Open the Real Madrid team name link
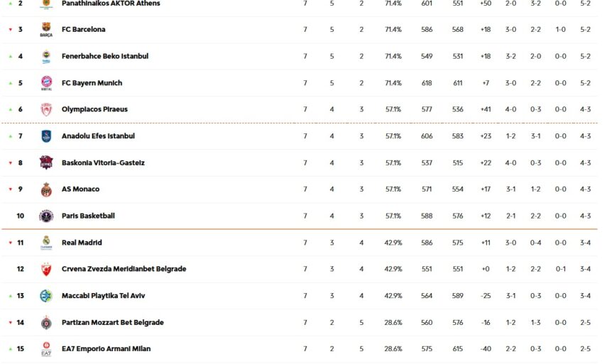607x364 pixels. point(82,243)
